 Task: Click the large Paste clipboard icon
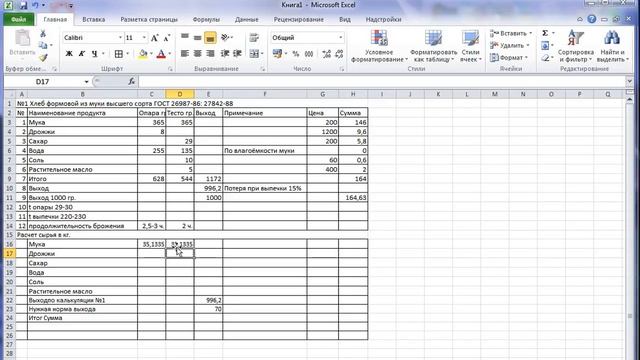click(x=22, y=38)
